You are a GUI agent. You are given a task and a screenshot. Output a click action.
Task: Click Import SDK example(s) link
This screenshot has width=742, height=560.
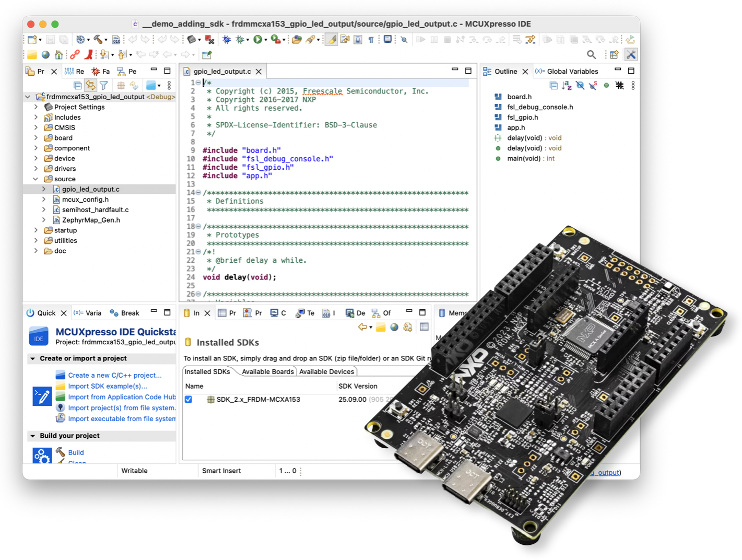[x=108, y=386]
